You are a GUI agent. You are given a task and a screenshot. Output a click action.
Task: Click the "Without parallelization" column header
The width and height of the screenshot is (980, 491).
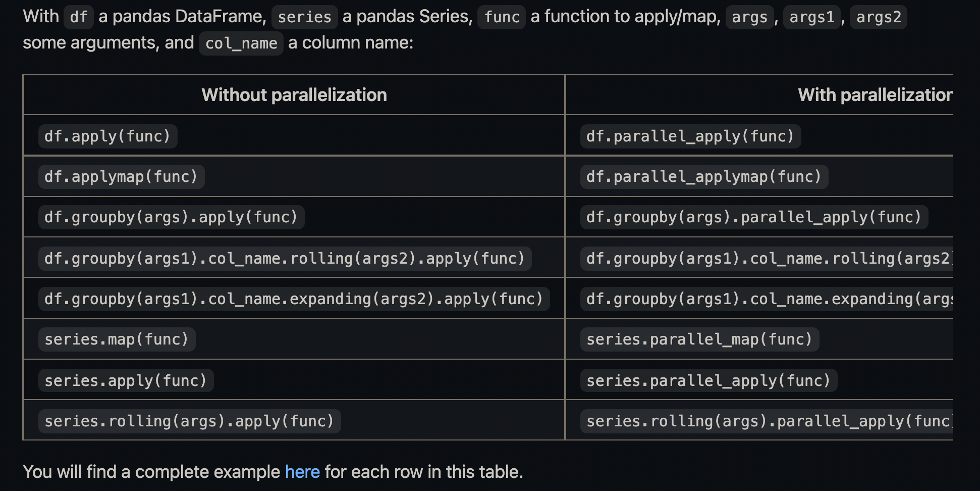[294, 95]
